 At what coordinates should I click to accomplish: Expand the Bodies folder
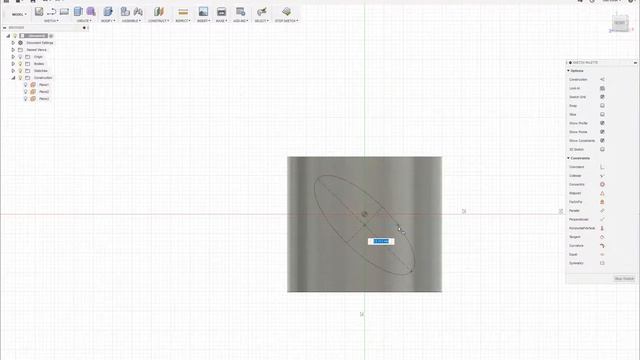[x=13, y=64]
